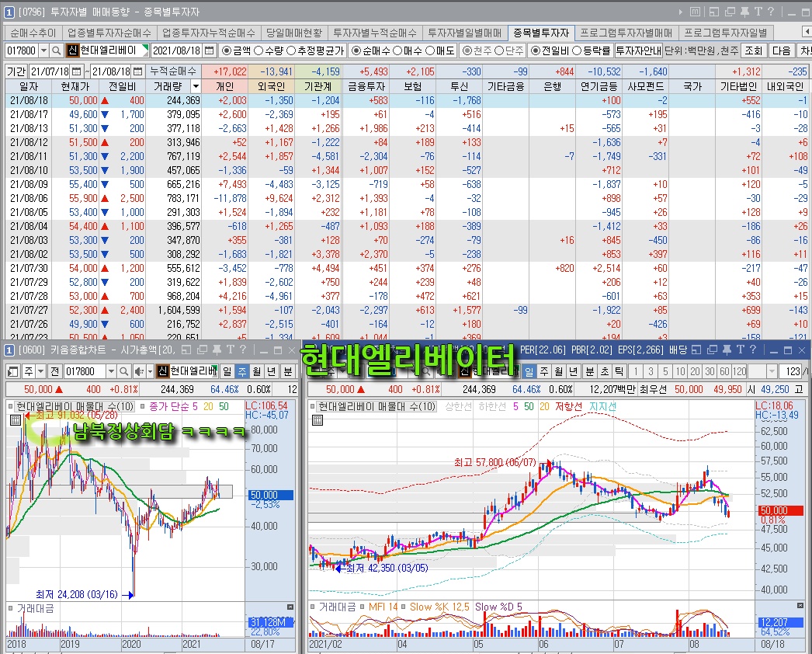The height and width of the screenshot is (654, 812).
Task: Click pin icon in 0600 chart title bar
Action: 217,350
